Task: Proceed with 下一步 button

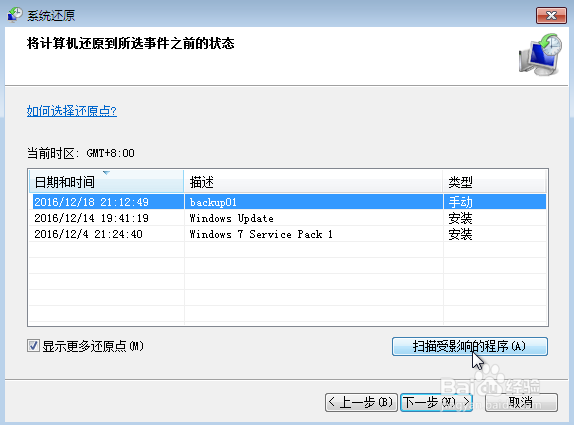Action: coord(436,402)
